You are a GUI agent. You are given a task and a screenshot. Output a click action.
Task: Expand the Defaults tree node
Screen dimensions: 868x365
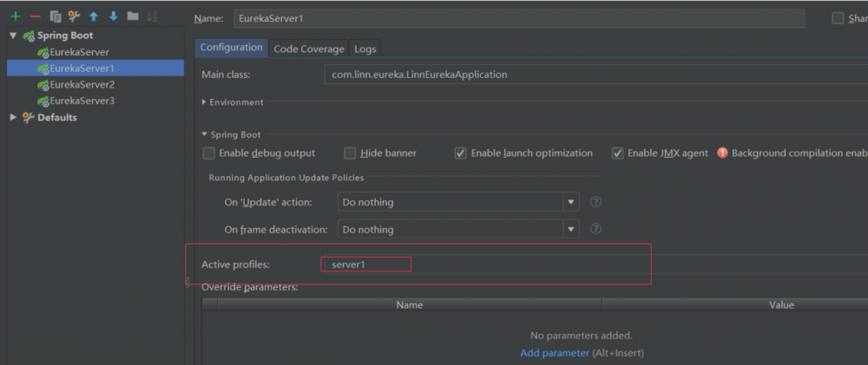[13, 117]
